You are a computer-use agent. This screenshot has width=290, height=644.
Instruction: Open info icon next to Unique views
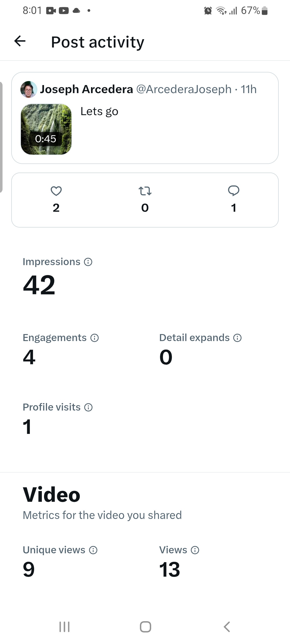(x=93, y=550)
